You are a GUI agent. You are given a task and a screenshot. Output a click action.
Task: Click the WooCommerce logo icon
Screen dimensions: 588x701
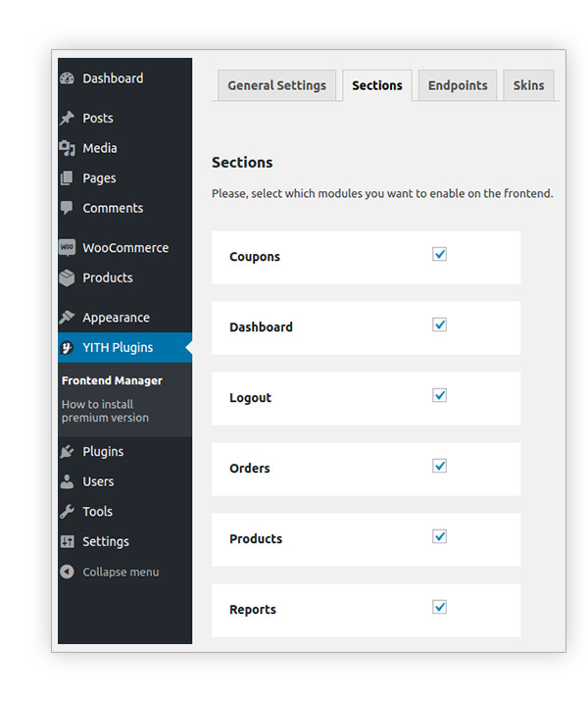67,248
